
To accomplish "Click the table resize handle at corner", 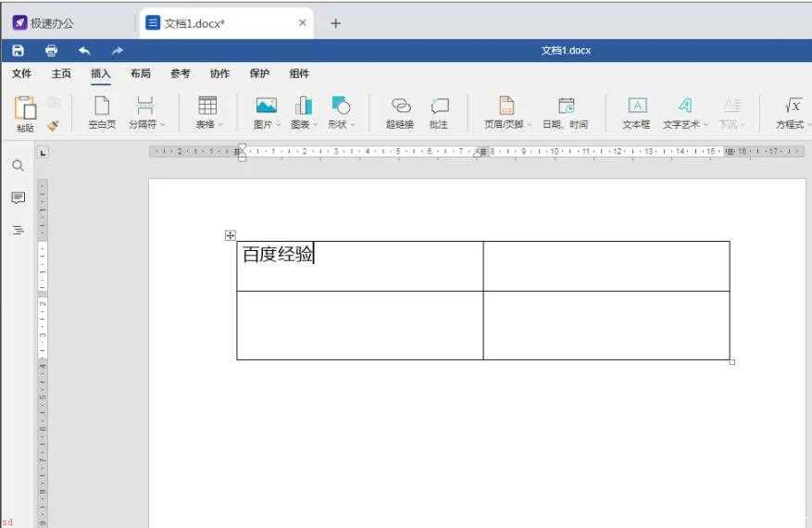I will 732,362.
